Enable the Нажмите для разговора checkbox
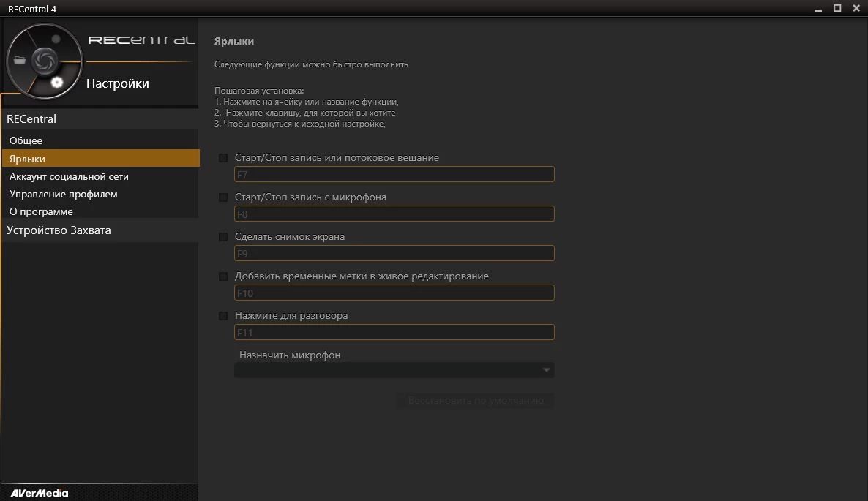This screenshot has width=868, height=501. click(x=223, y=316)
